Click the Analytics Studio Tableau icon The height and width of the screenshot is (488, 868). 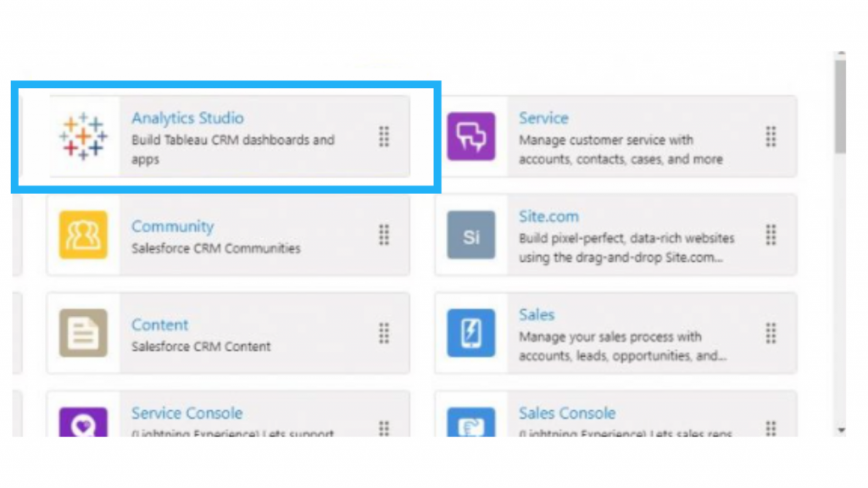coord(83,136)
